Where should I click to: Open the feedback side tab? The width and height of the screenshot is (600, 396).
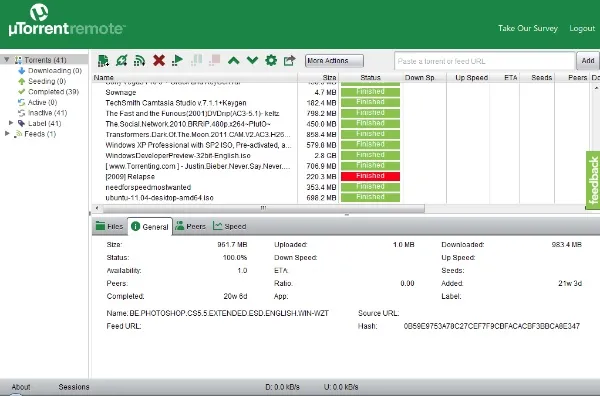(x=593, y=180)
